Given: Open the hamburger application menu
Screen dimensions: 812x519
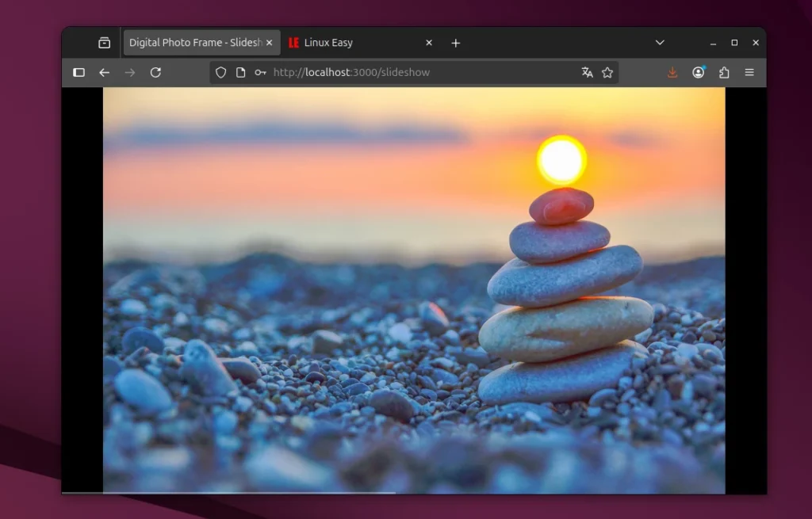Looking at the screenshot, I should 749,72.
